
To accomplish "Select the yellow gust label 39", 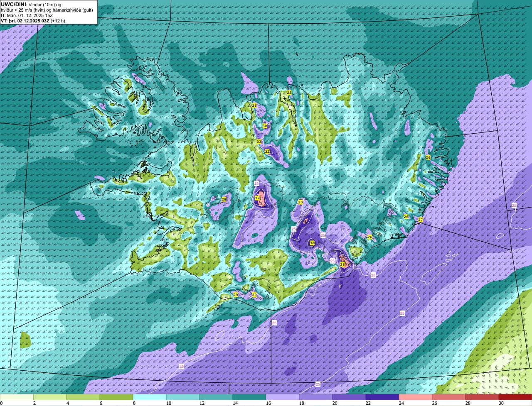I will pos(257,198).
